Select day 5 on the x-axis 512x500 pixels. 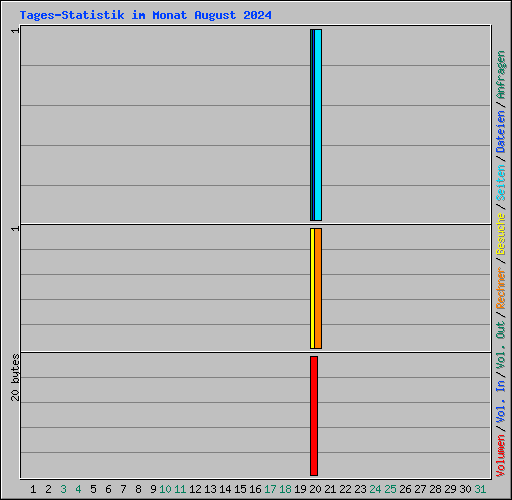click(x=93, y=489)
